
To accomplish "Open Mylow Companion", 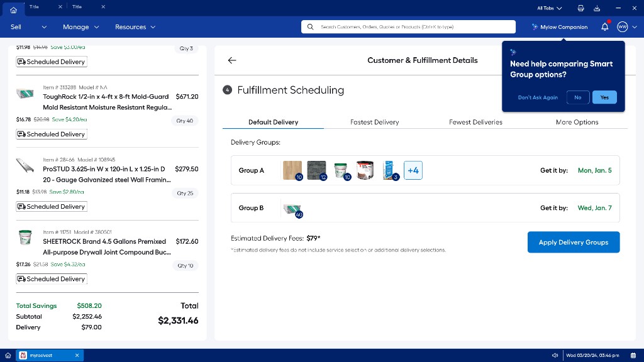I will coord(559,27).
